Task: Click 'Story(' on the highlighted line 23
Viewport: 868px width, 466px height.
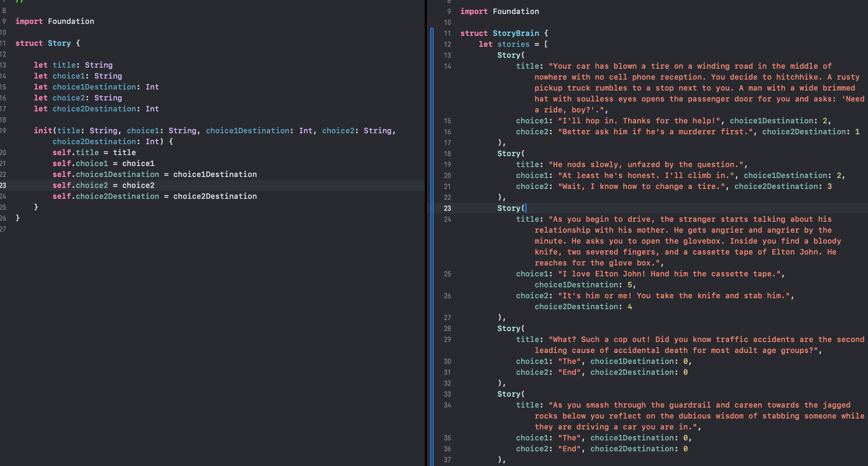Action: coord(511,208)
